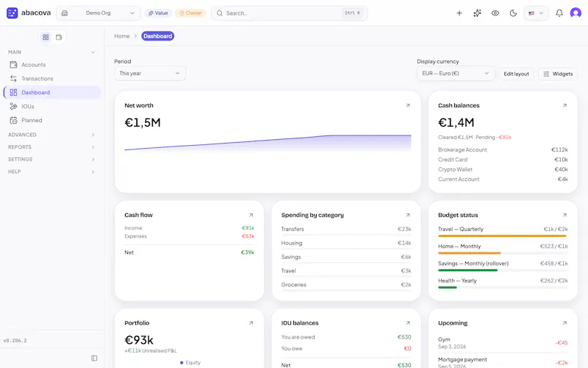Collapse the MAIN section
Image resolution: width=588 pixels, height=368 pixels.
(x=51, y=52)
